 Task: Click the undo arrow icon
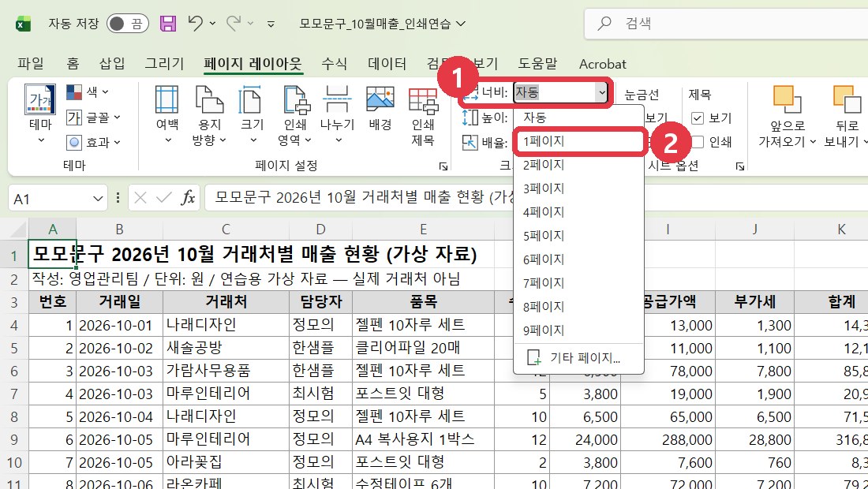196,23
